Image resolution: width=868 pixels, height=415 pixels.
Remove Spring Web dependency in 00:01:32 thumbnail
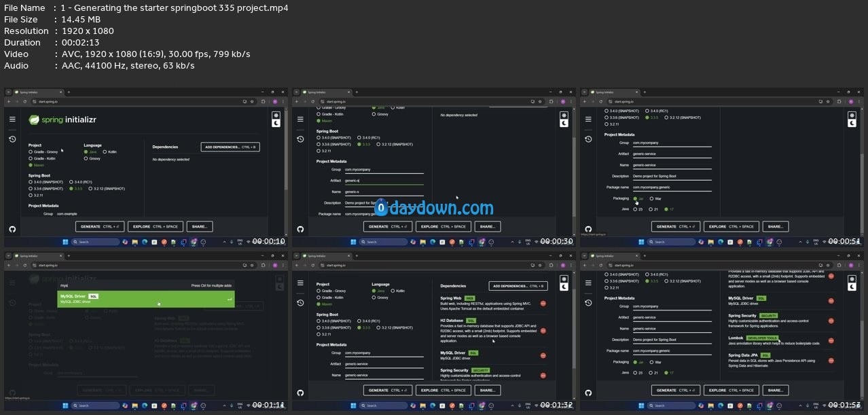543,304
